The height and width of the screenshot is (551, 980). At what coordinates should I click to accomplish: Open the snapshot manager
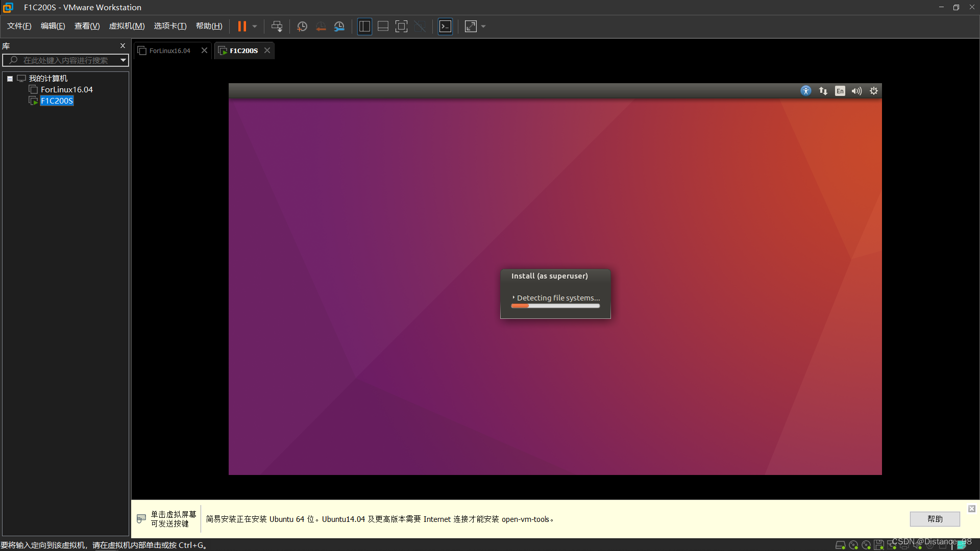coord(339,27)
